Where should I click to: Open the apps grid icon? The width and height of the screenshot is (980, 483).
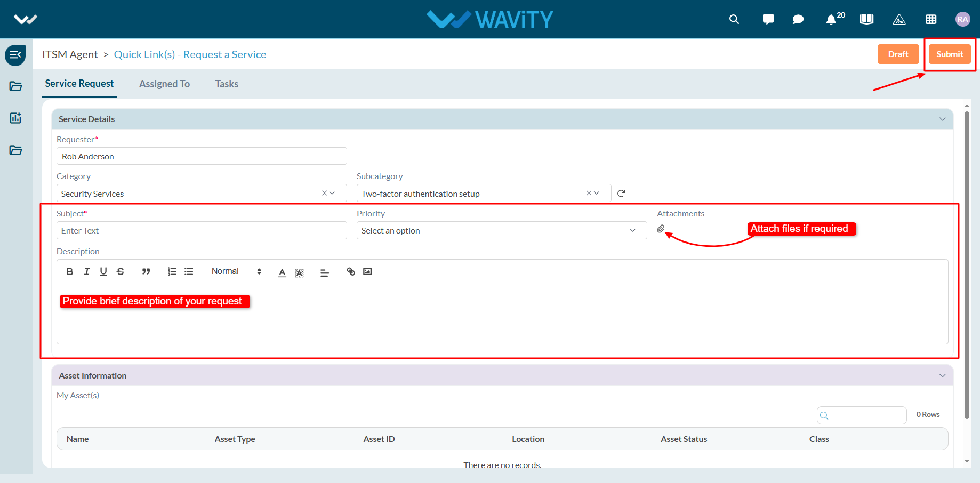931,19
